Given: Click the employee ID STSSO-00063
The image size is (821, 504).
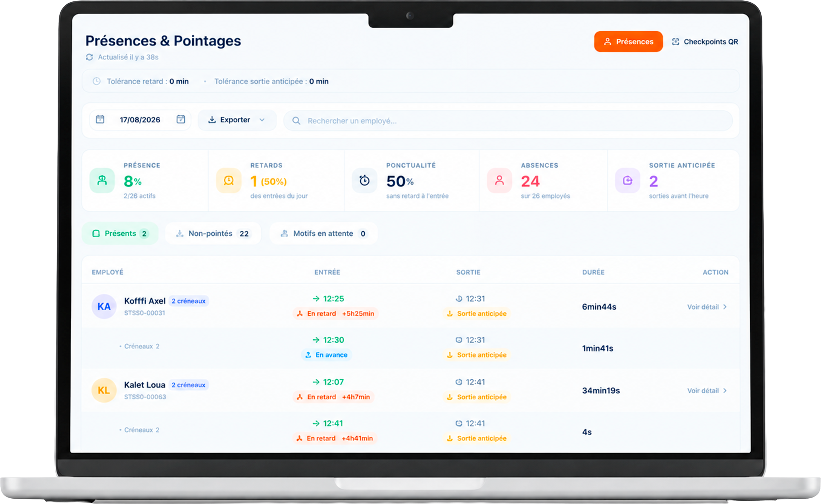Looking at the screenshot, I should (145, 397).
